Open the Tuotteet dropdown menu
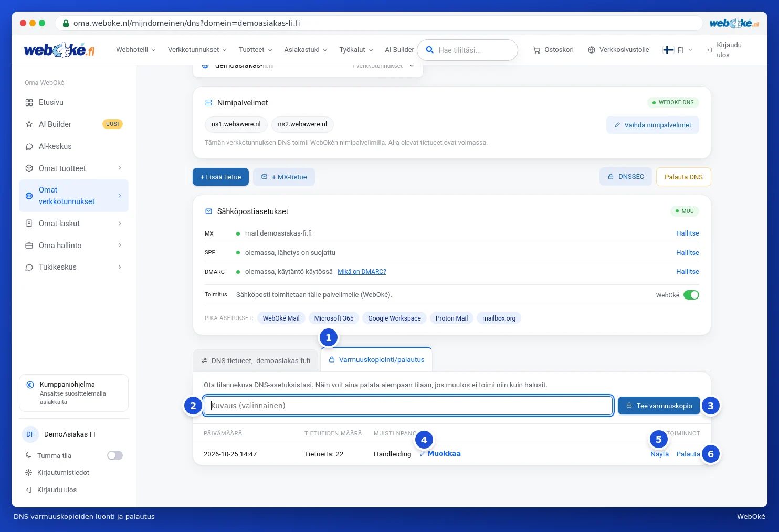 256,50
